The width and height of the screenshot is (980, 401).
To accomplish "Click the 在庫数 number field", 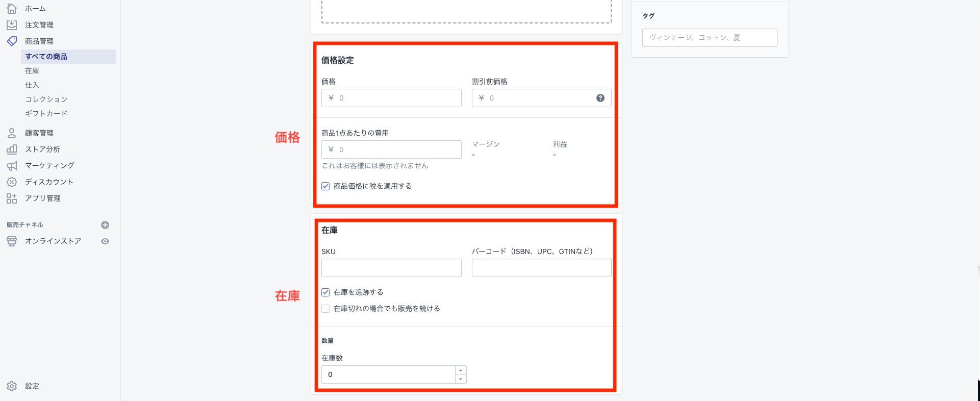I will pyautogui.click(x=388, y=374).
